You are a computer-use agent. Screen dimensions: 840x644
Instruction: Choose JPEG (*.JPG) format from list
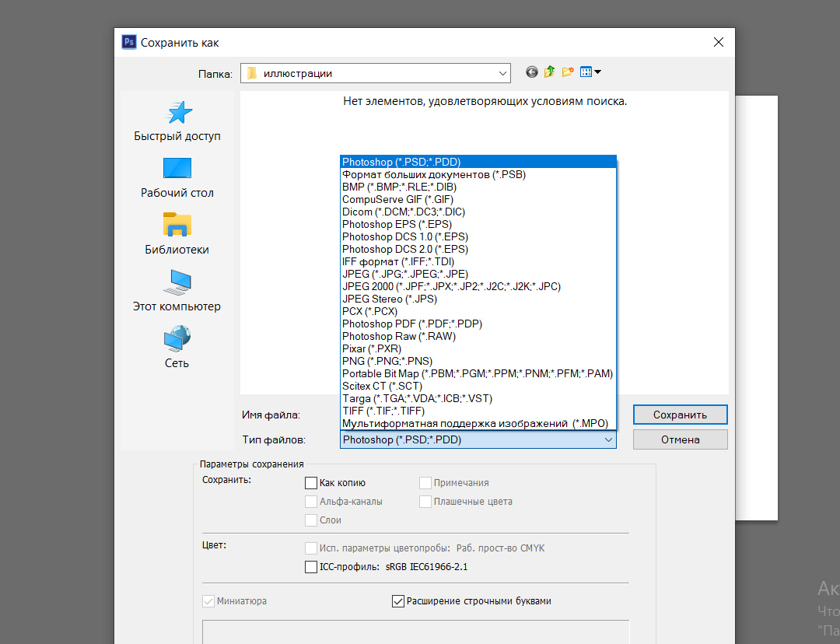(x=405, y=274)
